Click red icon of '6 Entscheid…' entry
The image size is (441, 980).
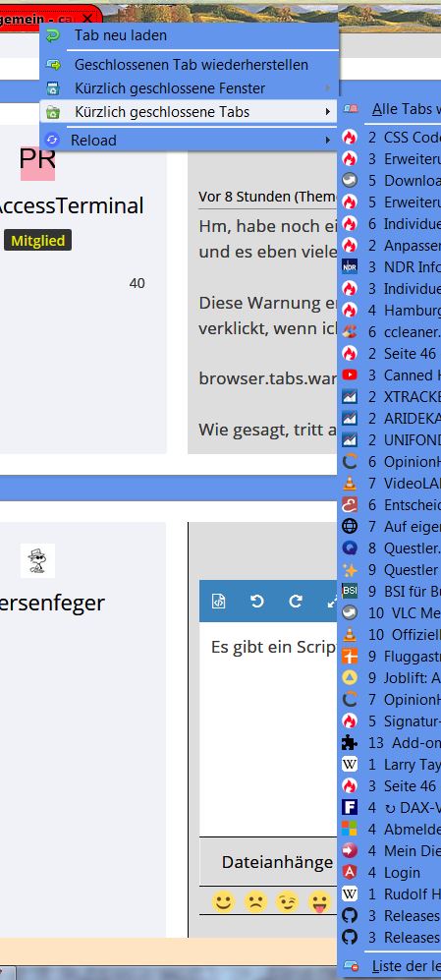point(350,505)
